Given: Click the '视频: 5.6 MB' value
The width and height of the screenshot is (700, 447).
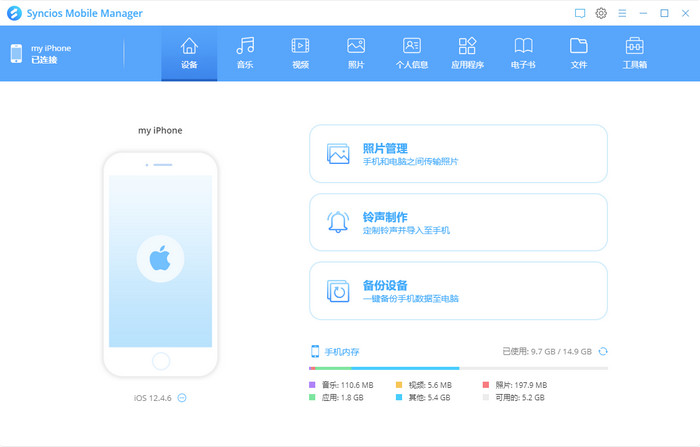Looking at the screenshot, I should (430, 385).
